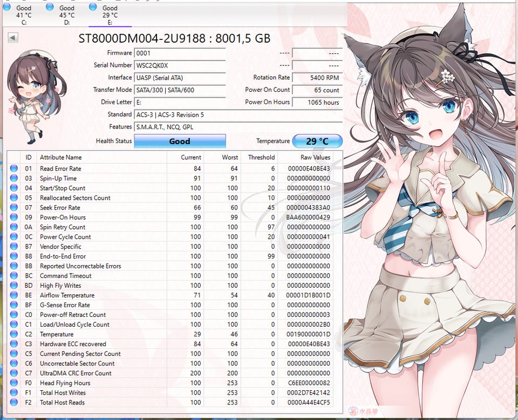Screen dimensions: 518x420
Task: Click the Power On Count value 65 count
Action: tap(317, 90)
